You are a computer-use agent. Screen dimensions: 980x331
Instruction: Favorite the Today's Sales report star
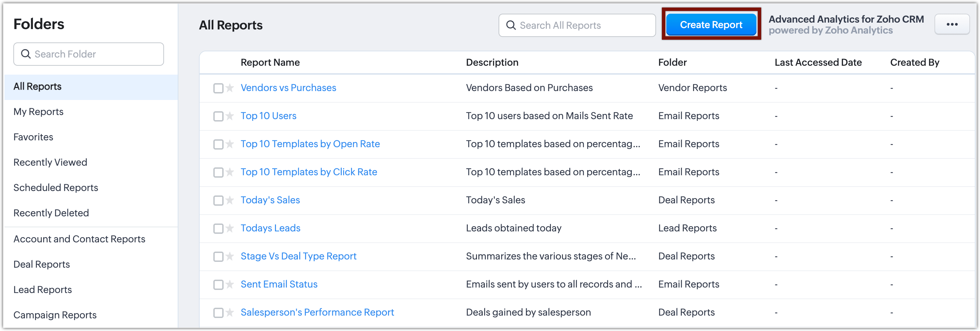[x=229, y=201]
